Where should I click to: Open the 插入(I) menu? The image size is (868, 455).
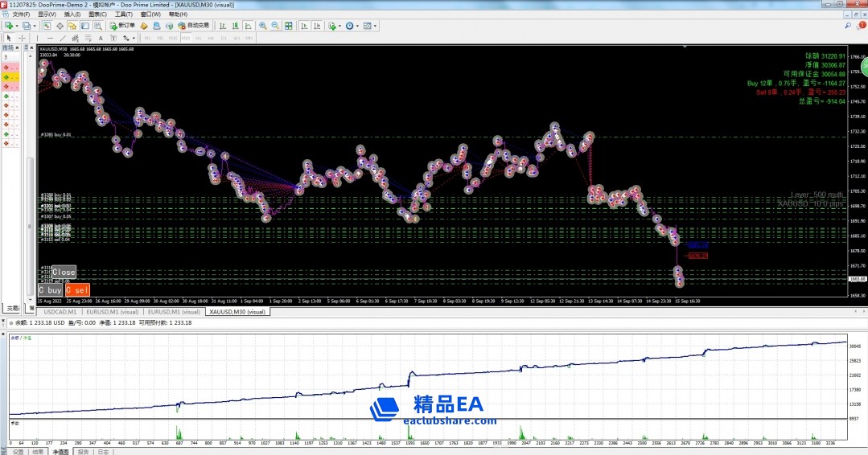[x=72, y=14]
